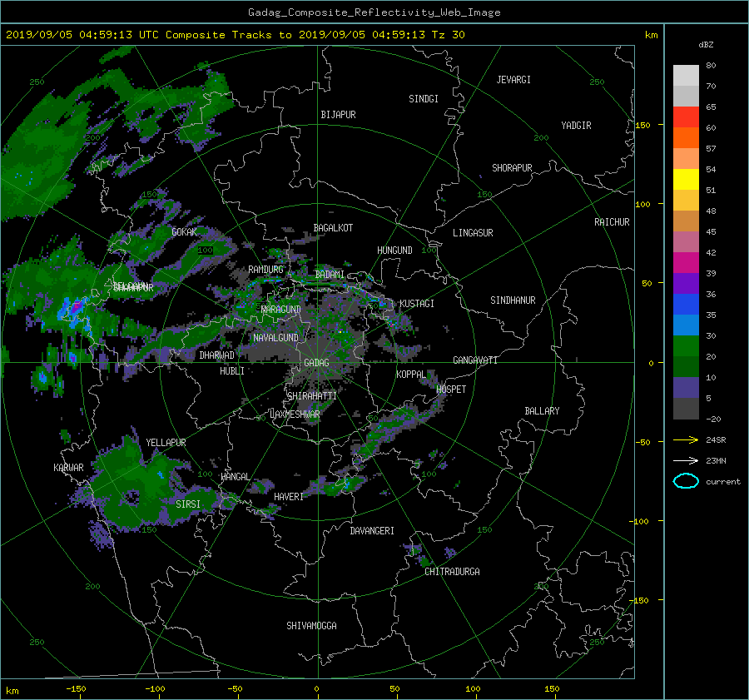
Task: Click the HANGAL city label
Action: coord(236,477)
